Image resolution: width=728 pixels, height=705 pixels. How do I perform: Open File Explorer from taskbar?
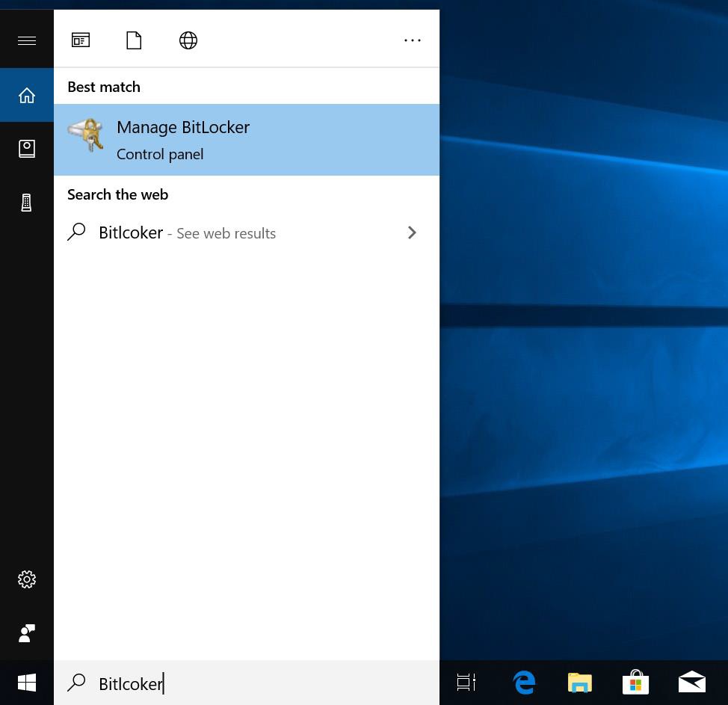580,683
